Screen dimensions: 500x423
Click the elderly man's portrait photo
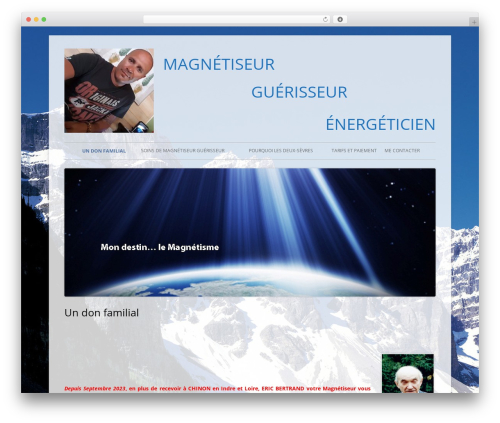click(408, 373)
